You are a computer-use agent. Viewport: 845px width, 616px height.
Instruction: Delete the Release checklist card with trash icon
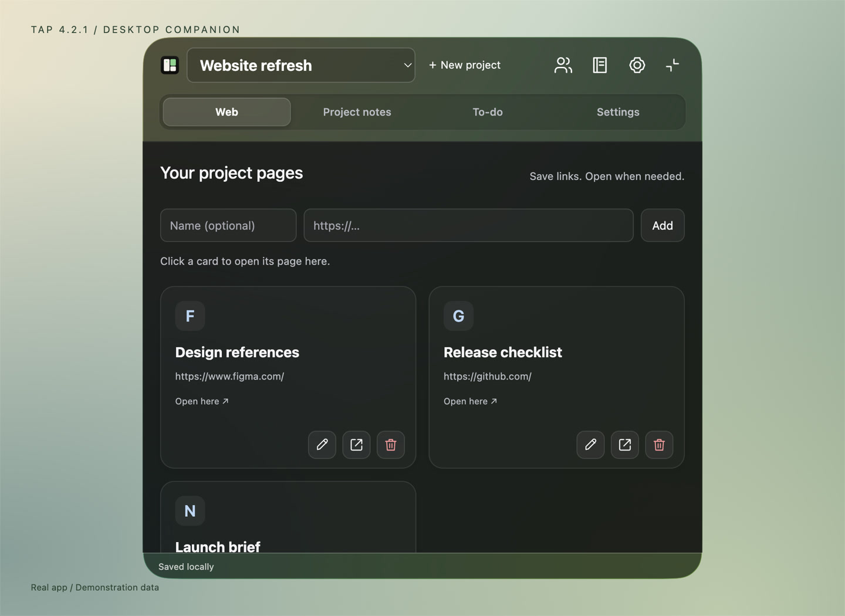point(659,445)
